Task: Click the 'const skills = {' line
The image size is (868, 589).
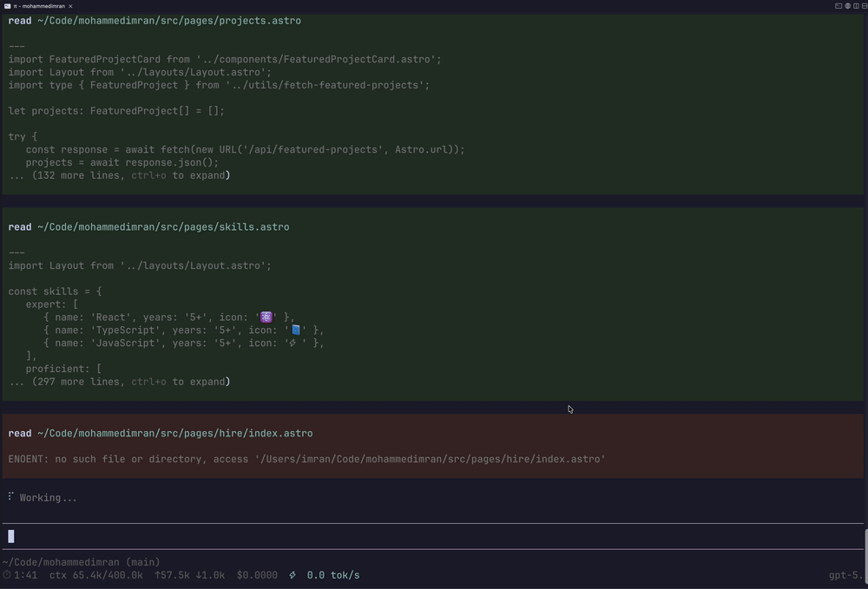Action: click(x=55, y=291)
